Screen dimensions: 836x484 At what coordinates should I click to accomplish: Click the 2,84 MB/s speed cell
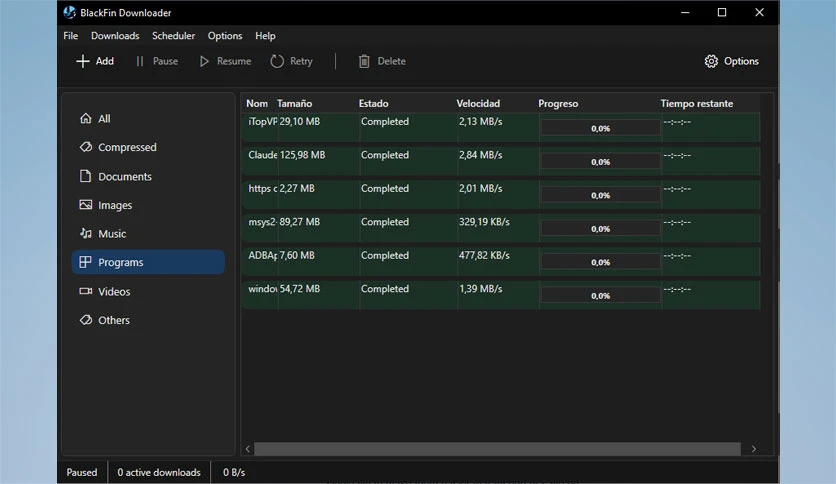click(x=480, y=155)
